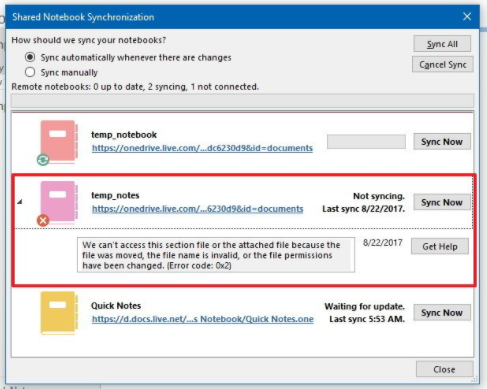487x389 pixels.
Task: Click the pink temp_notes notebook icon
Action: 59,202
